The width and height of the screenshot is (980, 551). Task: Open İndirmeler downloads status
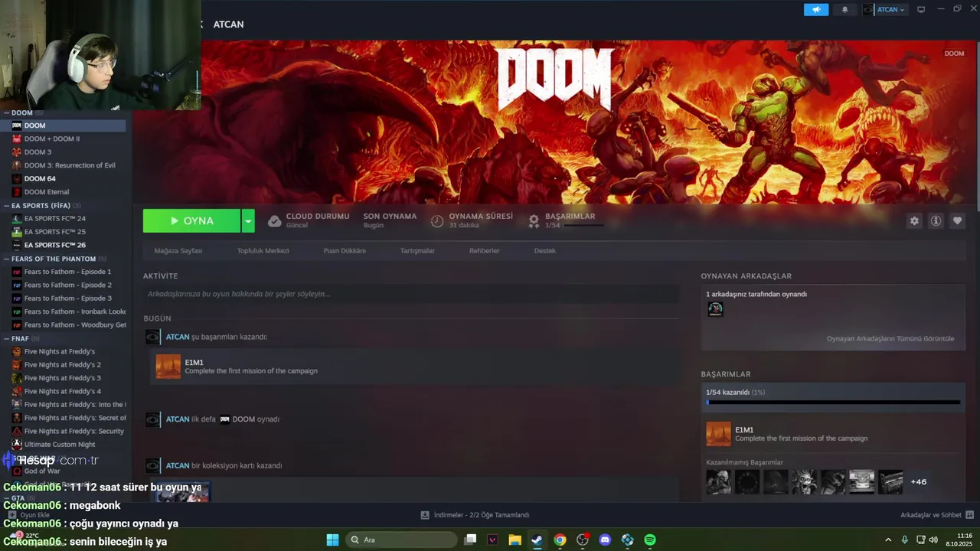click(475, 515)
